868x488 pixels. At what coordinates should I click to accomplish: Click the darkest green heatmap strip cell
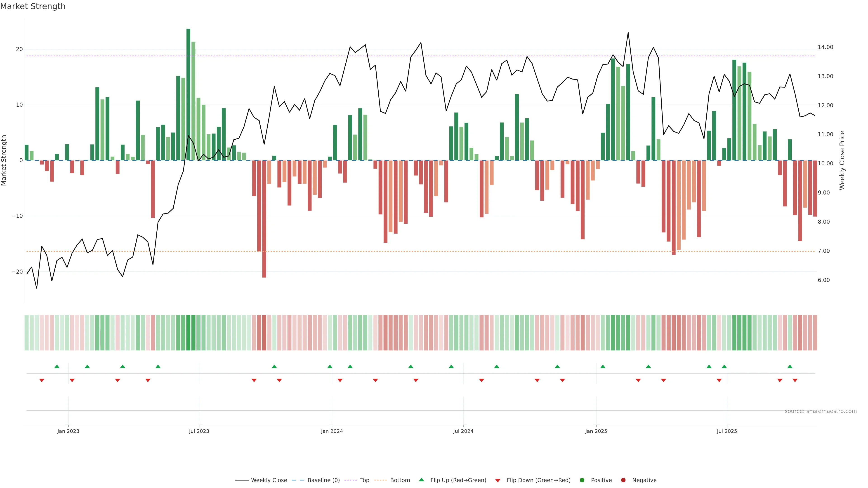188,333
